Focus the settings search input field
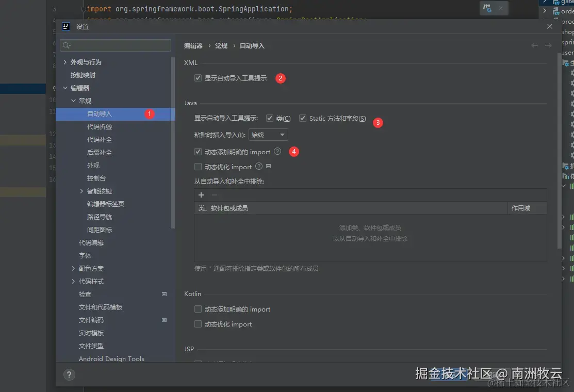Image resolution: width=574 pixels, height=392 pixels. click(116, 45)
